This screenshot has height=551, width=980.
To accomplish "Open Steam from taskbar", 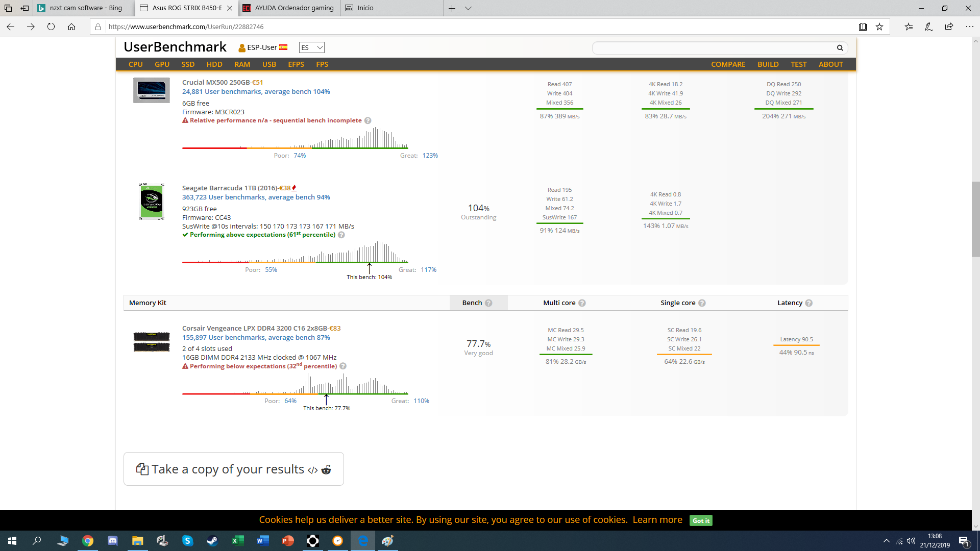I will [x=212, y=541].
